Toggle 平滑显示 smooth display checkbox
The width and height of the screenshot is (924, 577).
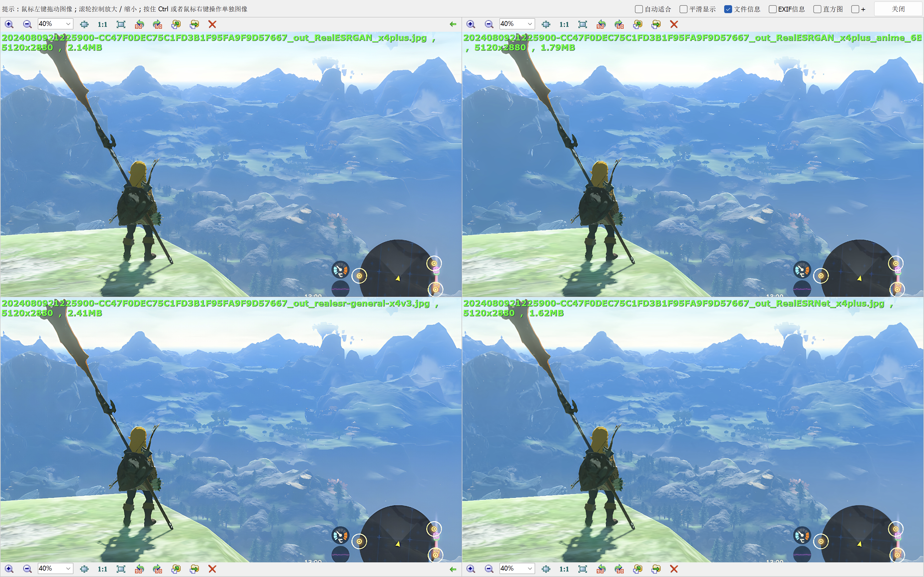point(684,9)
